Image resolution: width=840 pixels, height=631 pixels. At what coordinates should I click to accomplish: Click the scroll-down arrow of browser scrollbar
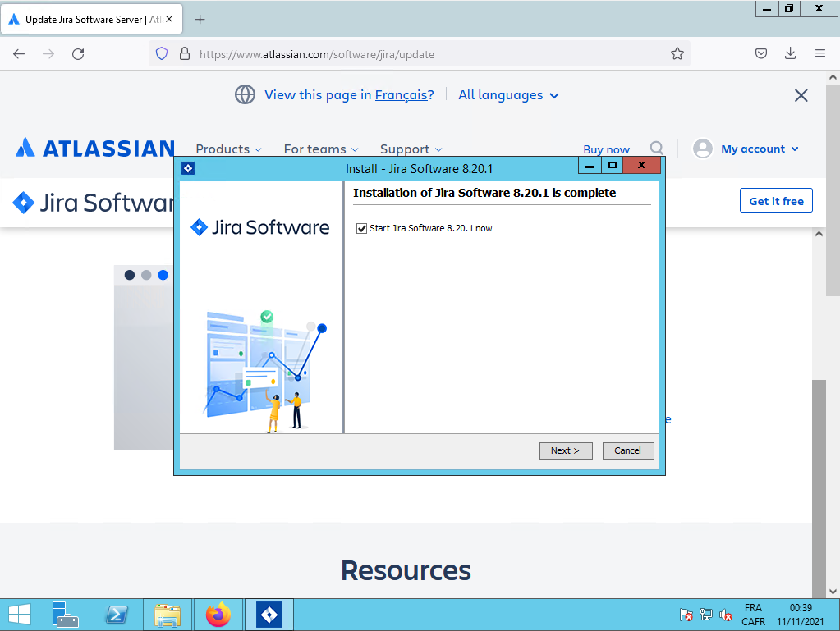point(833,592)
